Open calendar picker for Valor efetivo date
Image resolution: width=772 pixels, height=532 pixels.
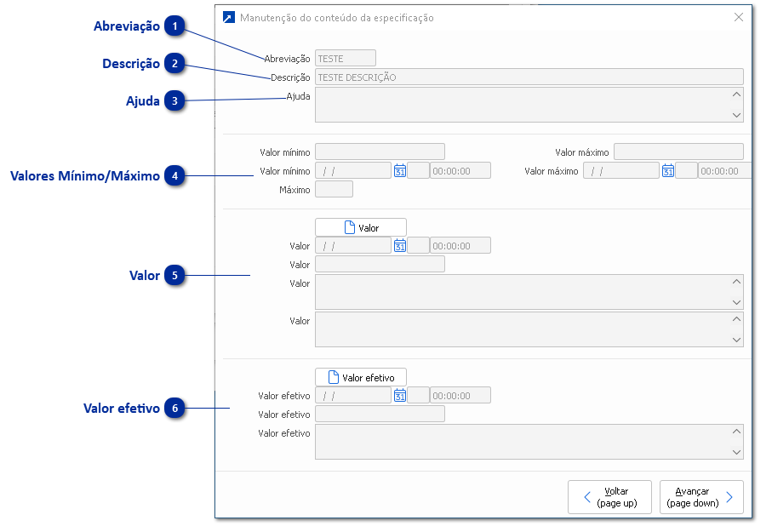[400, 396]
